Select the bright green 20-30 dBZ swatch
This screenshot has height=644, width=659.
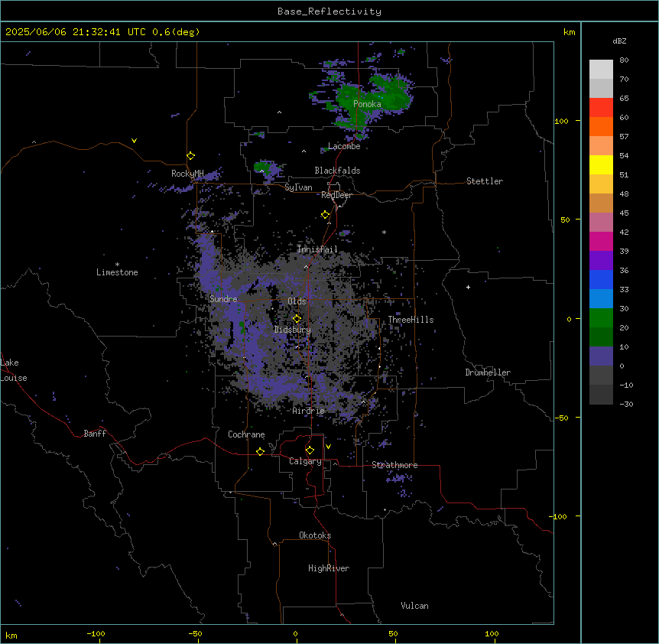[601, 318]
